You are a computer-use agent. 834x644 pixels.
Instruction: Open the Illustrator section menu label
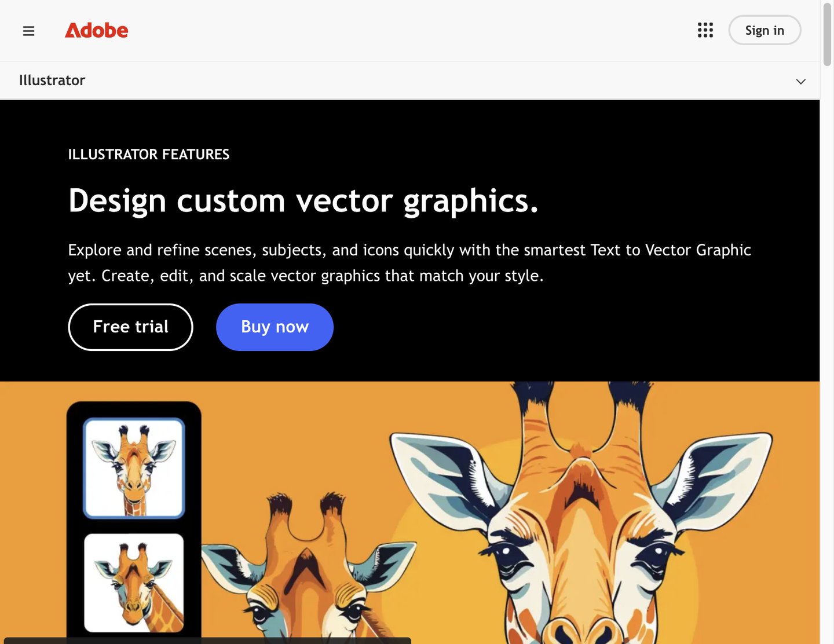(52, 80)
